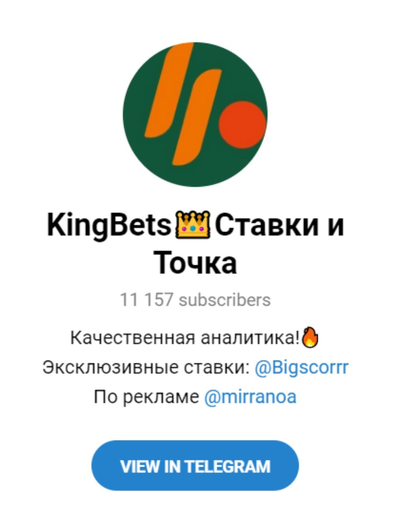Click the Качественная аналитика description line
Image resolution: width=420 pixels, height=524 pixels.
tap(194, 337)
